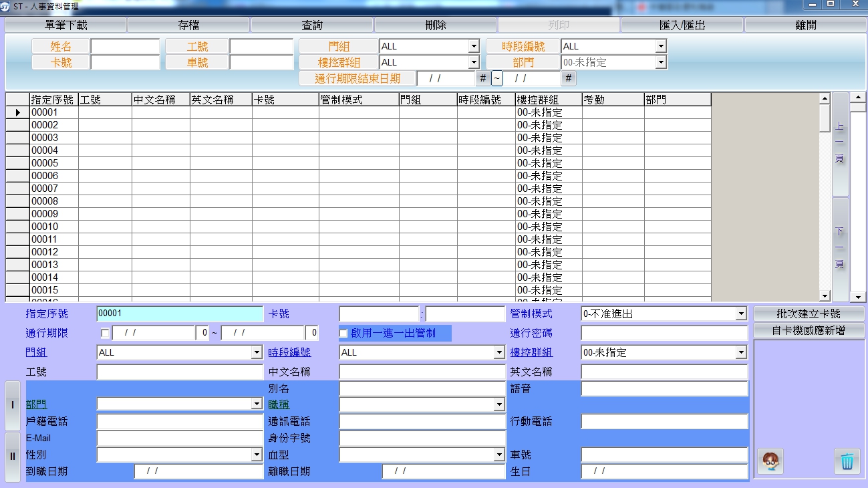
Task: Click the ~ range button between dates
Action: click(497, 78)
